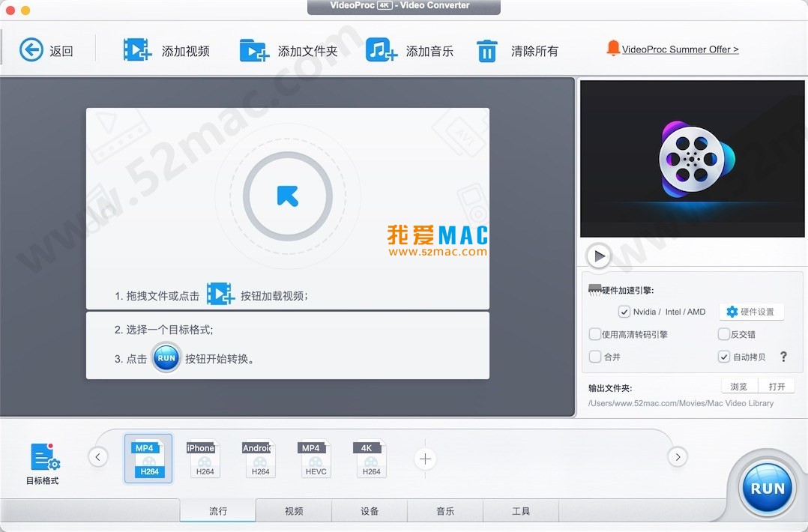Switch to the 流行 popular tab

218,511
